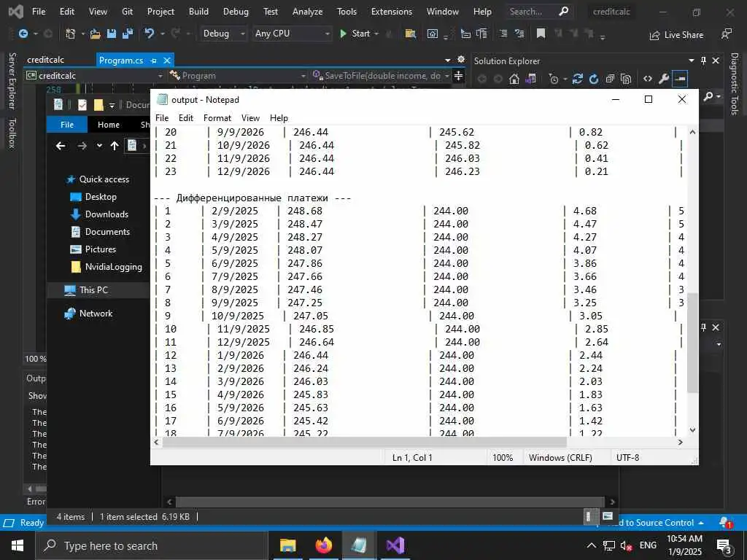Screen dimensions: 747x560
Task: Click the Windows Start button
Action: click(18, 545)
